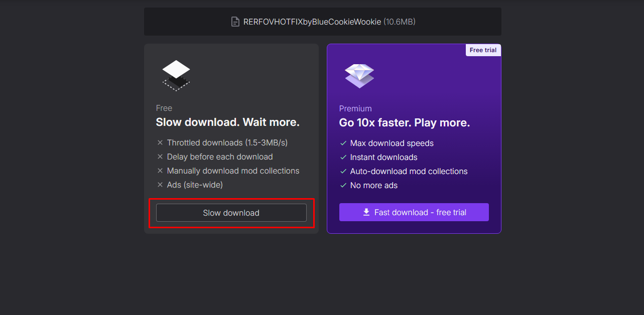The image size is (644, 315).
Task: Click the 10.6MB file size text
Action: (x=399, y=22)
